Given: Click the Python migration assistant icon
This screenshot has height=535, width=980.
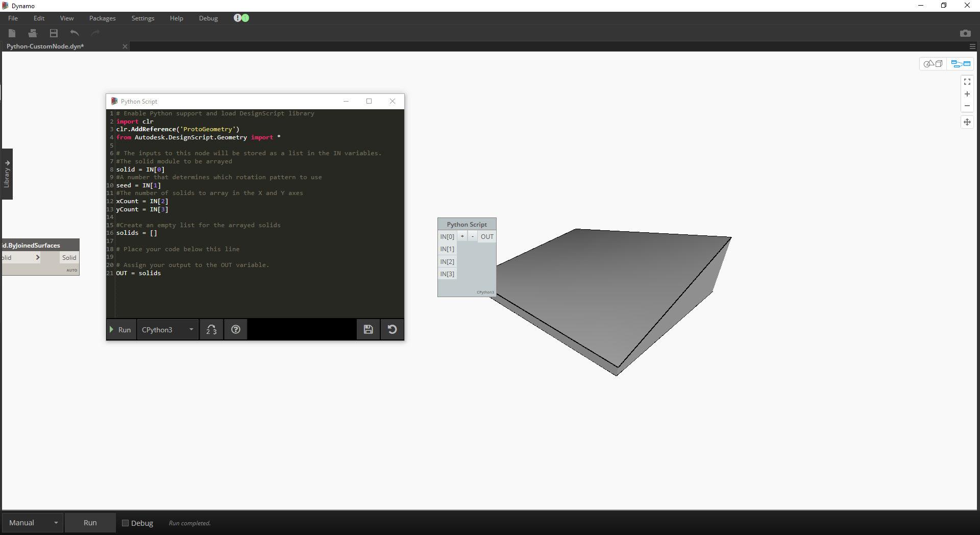Looking at the screenshot, I should coord(211,330).
